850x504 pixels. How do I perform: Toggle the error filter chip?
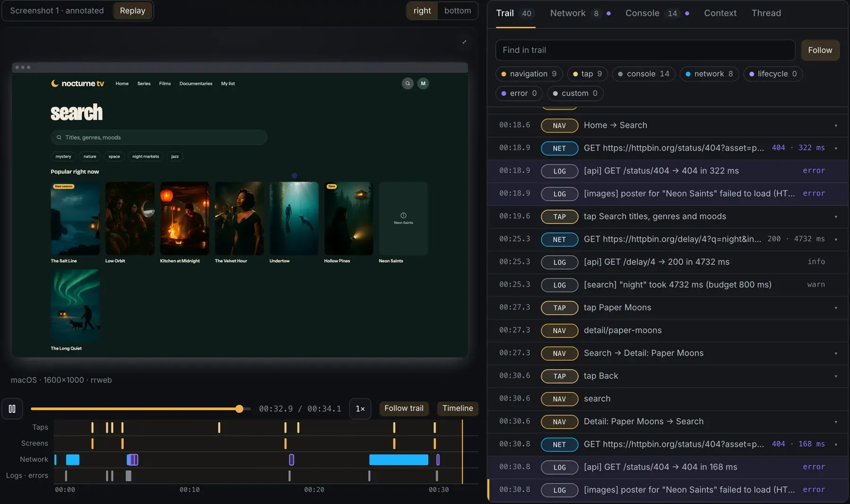point(519,93)
